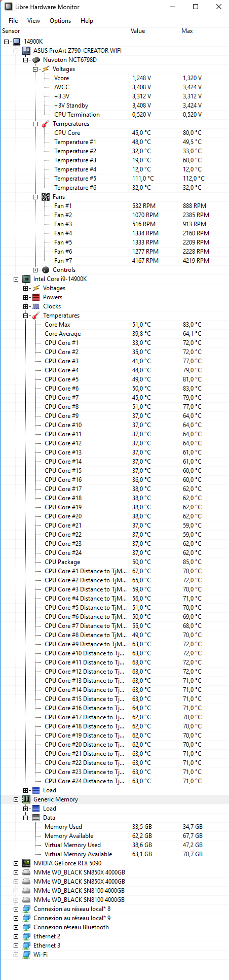Click the 4167 RPM Fan #7 value

pyautogui.click(x=145, y=261)
